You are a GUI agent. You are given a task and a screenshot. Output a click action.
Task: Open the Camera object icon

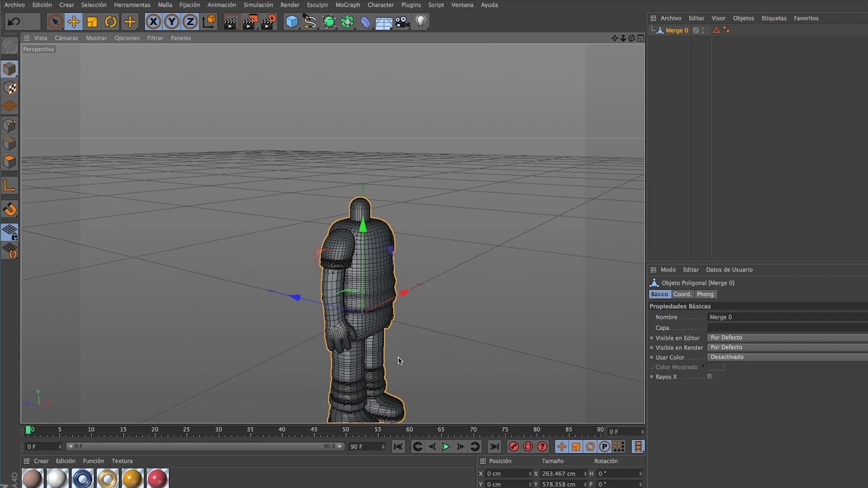402,22
